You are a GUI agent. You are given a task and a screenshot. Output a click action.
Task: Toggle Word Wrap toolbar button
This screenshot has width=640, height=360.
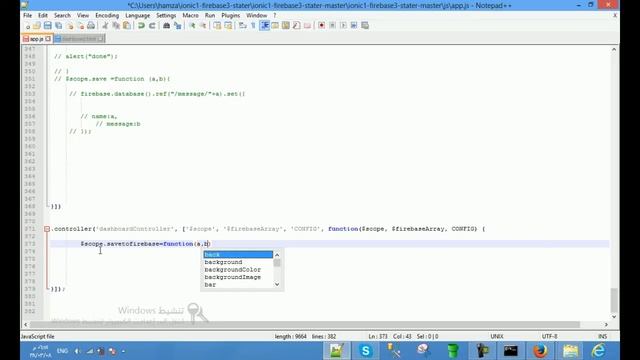tap(243, 26)
